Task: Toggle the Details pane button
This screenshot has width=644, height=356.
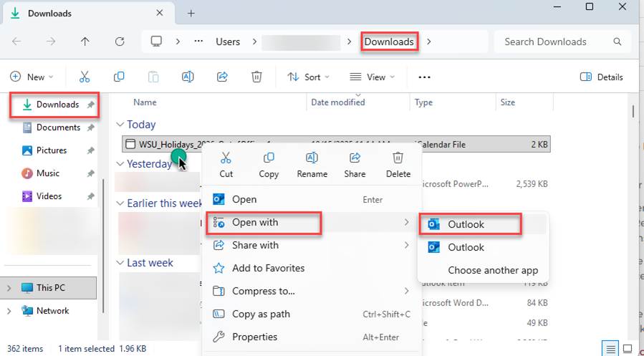Action: [x=601, y=77]
